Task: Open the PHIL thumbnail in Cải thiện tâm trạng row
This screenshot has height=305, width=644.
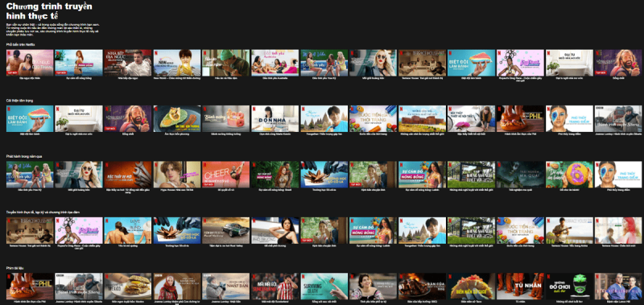Action: [x=520, y=118]
